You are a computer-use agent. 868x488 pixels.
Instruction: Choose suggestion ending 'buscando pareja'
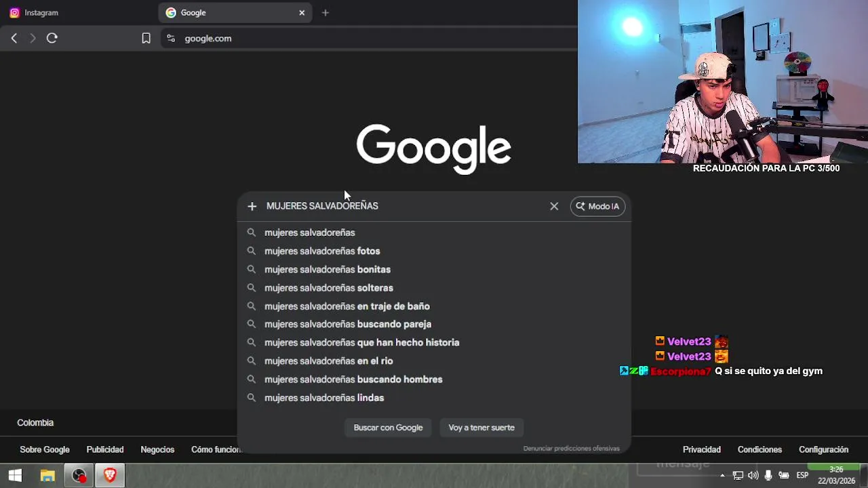click(x=434, y=324)
